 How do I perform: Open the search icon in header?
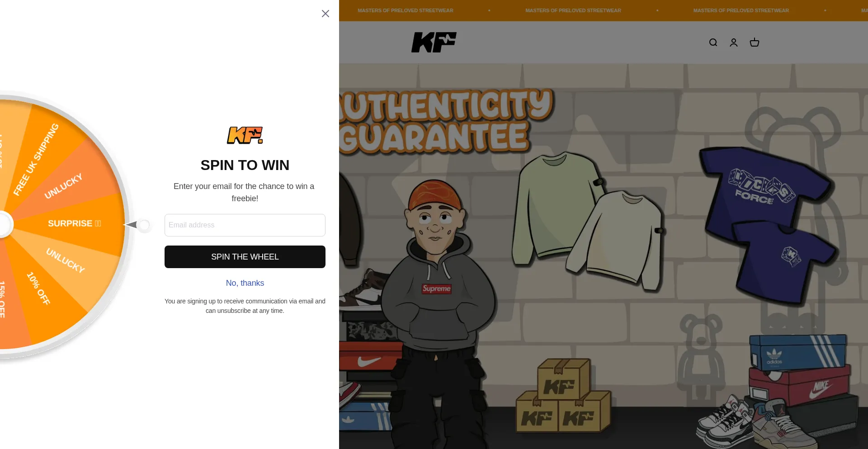pyautogui.click(x=713, y=43)
